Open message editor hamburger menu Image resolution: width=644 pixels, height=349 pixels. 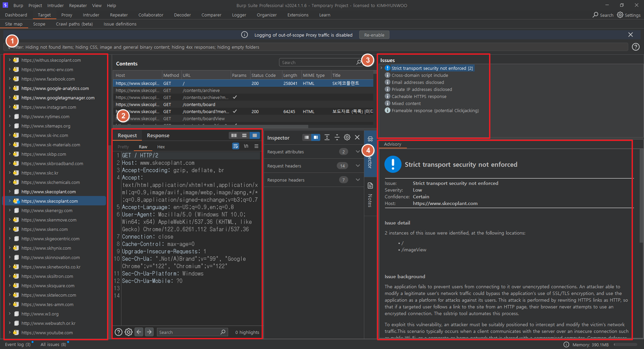256,147
